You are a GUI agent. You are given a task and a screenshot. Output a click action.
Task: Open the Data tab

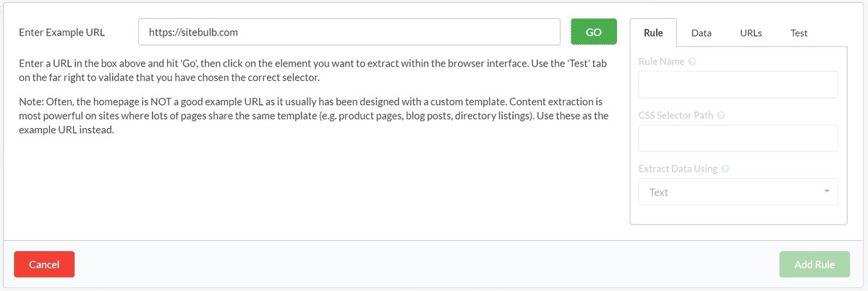point(701,33)
